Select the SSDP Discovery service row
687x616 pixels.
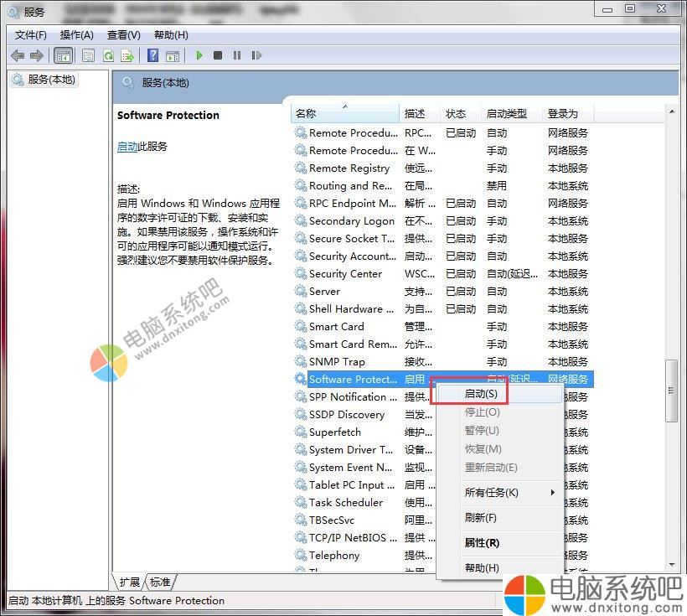[x=364, y=415]
